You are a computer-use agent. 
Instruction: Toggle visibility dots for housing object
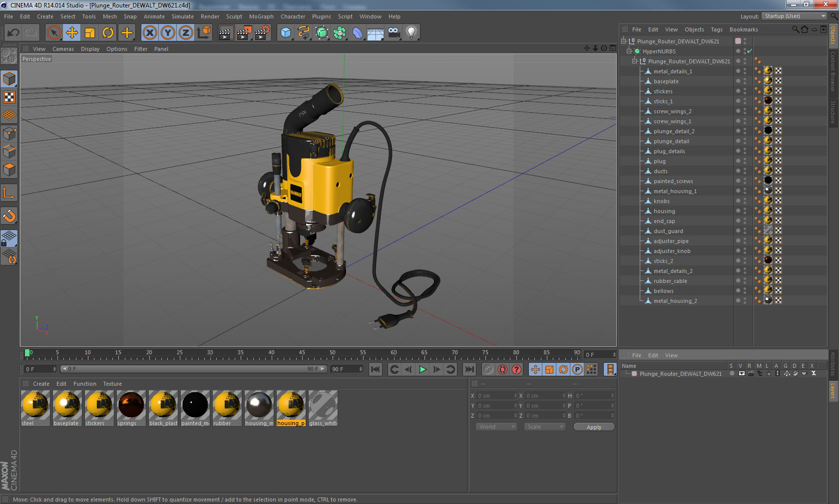pos(745,211)
